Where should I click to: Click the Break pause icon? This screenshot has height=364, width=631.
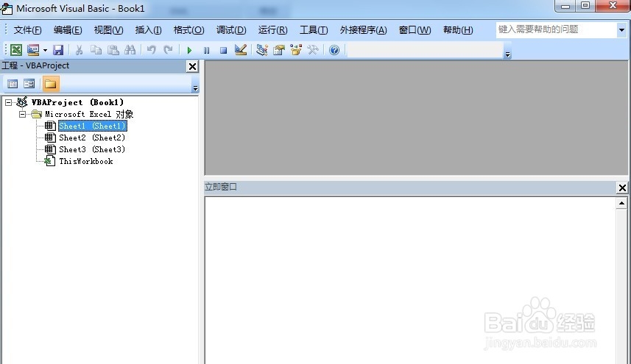[206, 51]
